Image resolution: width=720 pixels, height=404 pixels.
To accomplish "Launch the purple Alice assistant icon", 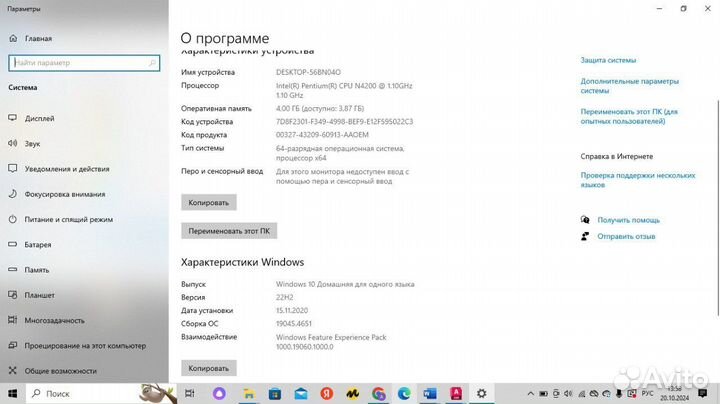I will pyautogui.click(x=219, y=393).
